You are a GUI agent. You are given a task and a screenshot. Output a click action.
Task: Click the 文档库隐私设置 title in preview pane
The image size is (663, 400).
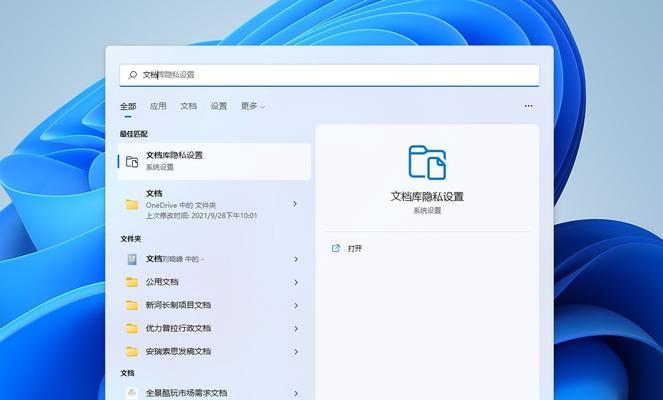[427, 196]
